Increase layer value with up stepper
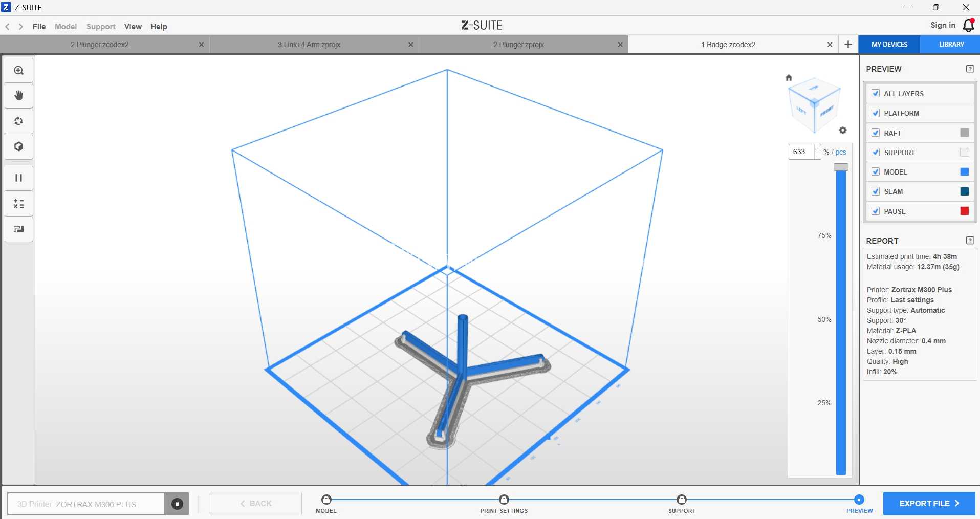The width and height of the screenshot is (980, 519). tap(818, 148)
